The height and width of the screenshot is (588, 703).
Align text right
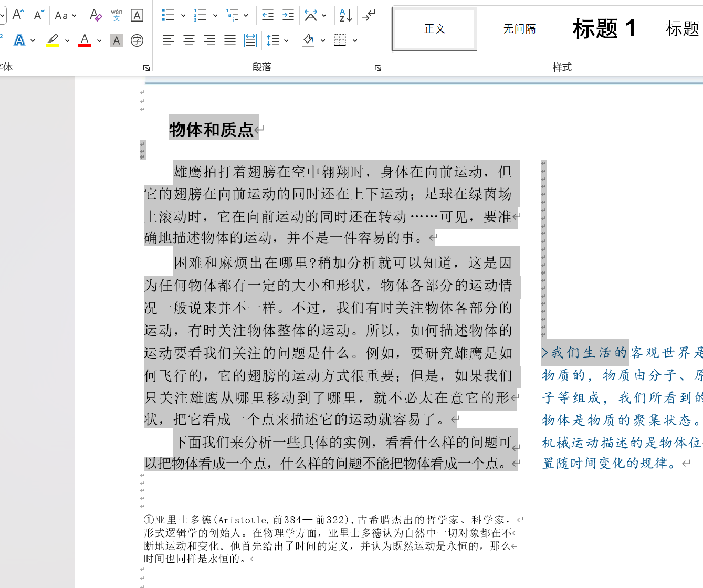[209, 40]
